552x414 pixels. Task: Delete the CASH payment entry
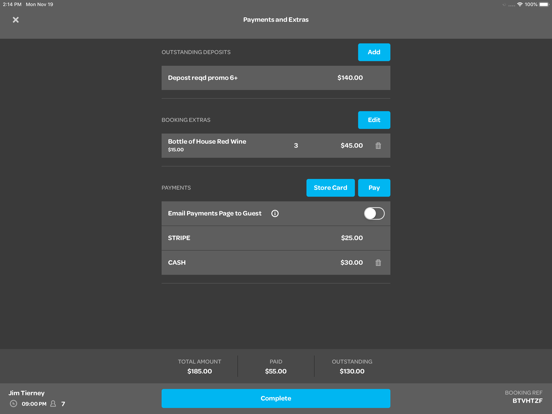[378, 263]
